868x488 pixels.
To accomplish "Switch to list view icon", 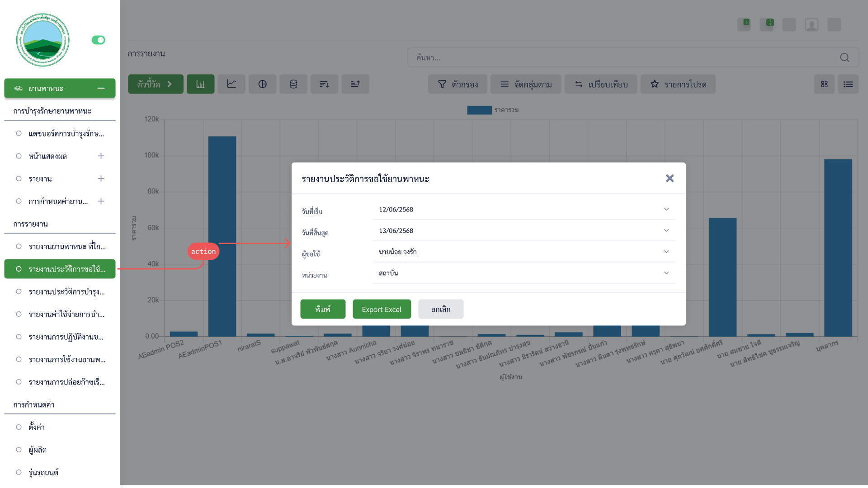I will click(x=848, y=84).
